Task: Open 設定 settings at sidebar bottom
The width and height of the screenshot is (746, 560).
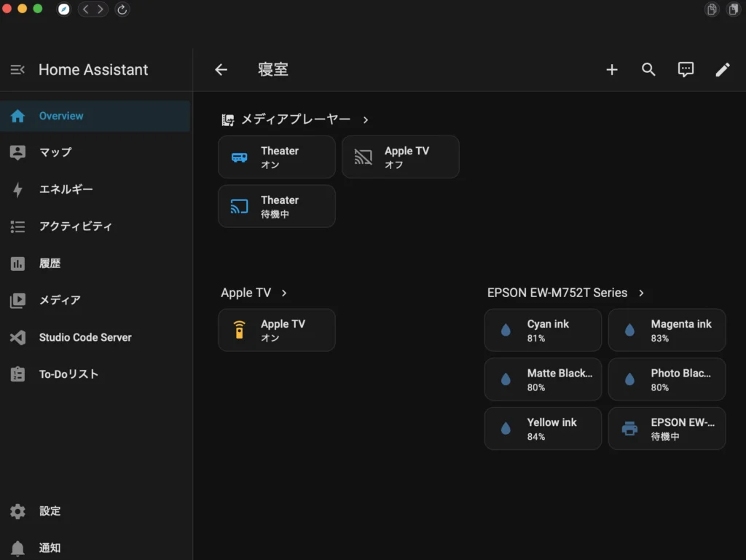Action: coord(50,511)
